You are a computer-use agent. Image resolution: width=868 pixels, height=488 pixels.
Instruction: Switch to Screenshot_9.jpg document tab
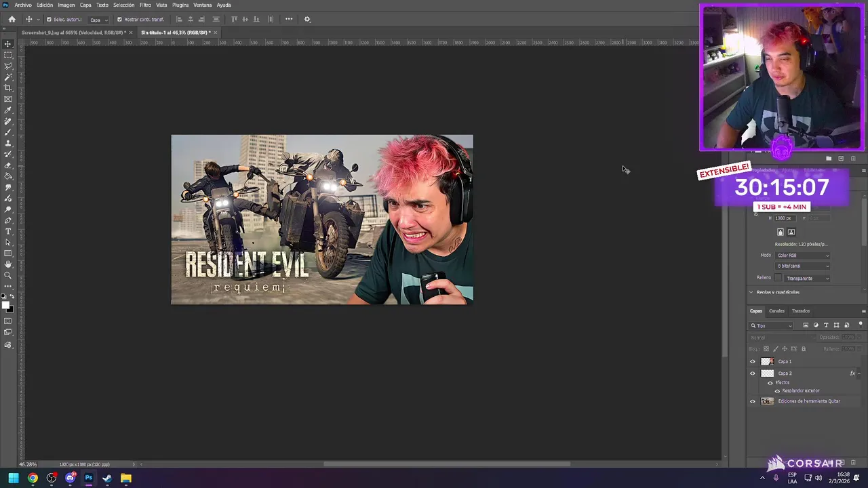pos(73,33)
